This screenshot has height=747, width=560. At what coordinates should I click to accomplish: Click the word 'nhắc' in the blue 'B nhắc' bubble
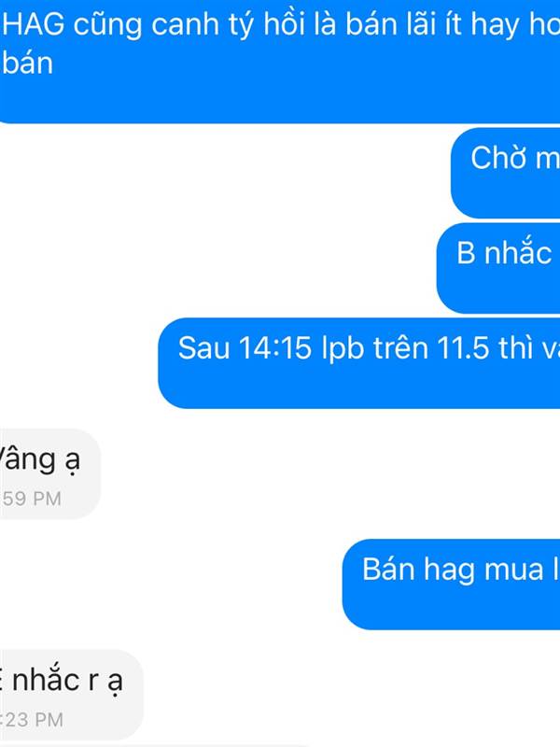point(518,252)
